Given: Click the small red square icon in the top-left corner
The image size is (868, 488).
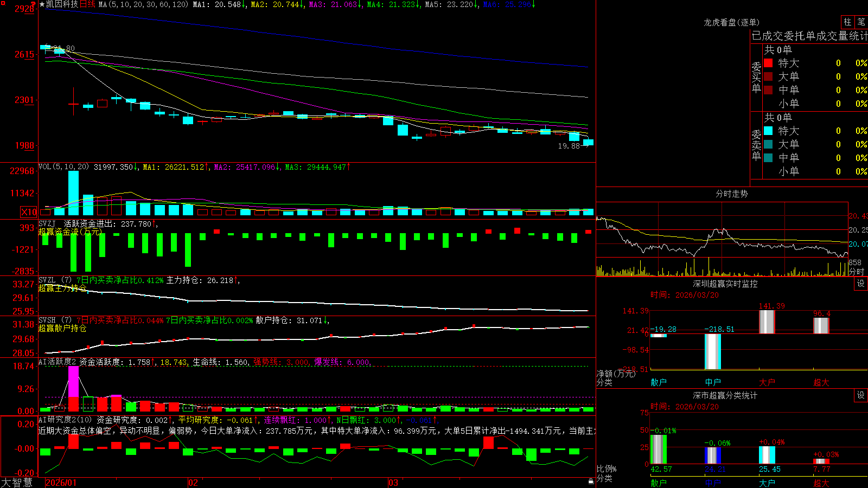Looking at the screenshot, I should pos(3,3).
